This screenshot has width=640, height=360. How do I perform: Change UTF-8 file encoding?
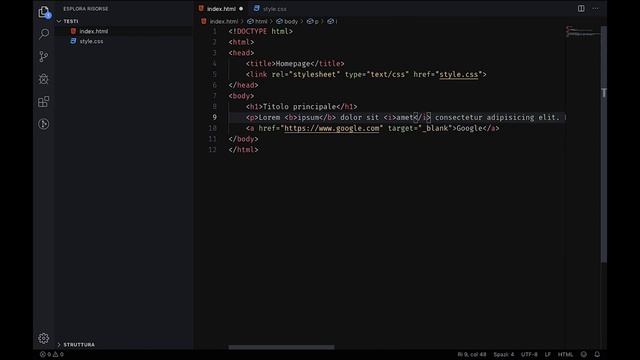529,354
